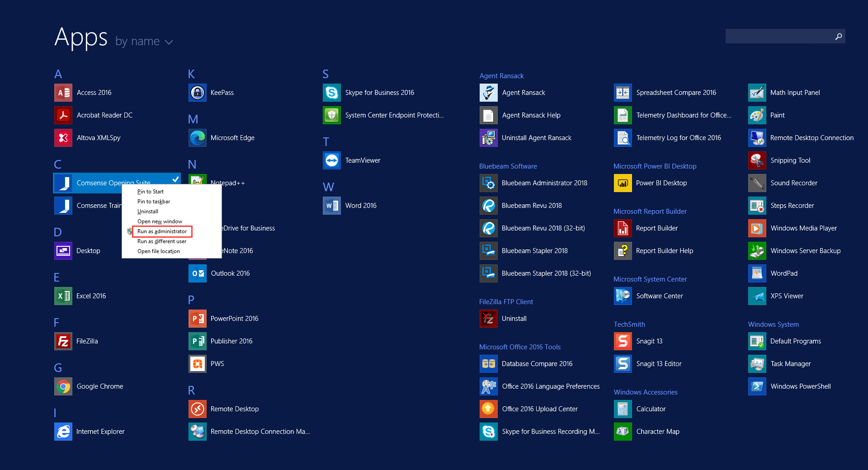Launch the Snagit 13 icon
Viewport: 868px width, 470px height.
click(x=623, y=341)
